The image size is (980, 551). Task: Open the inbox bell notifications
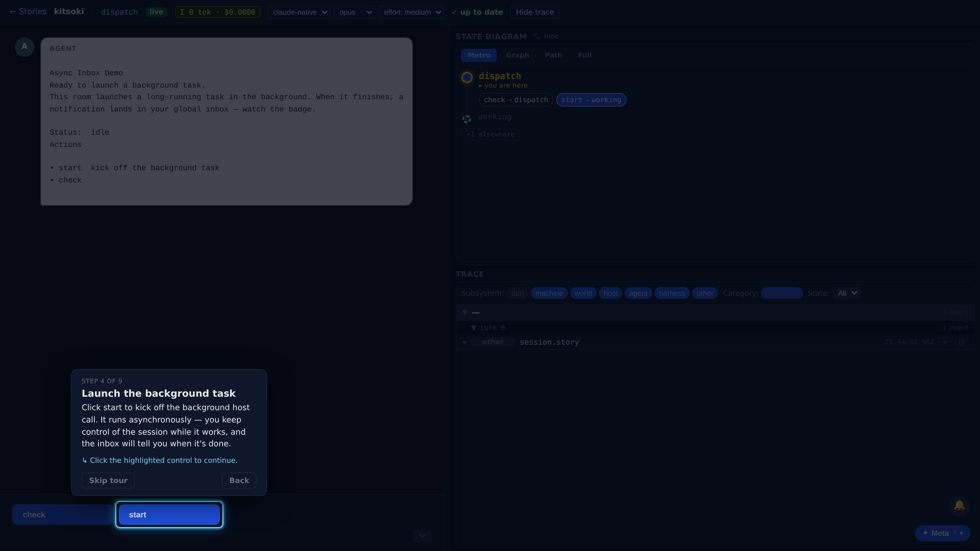pos(959,505)
